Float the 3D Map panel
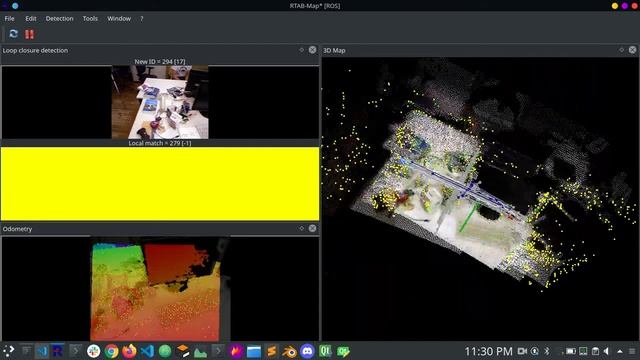Image resolution: width=640 pixels, height=360 pixels. coord(622,50)
